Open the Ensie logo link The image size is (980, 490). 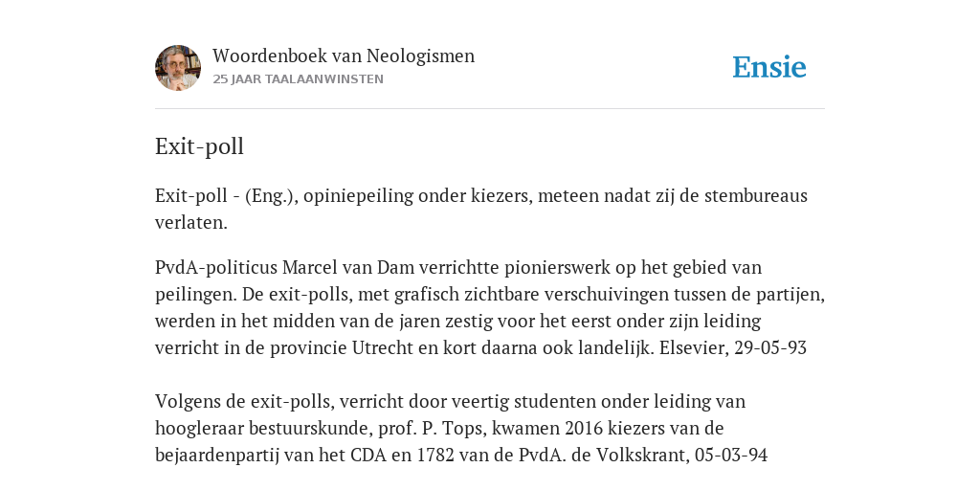(769, 68)
